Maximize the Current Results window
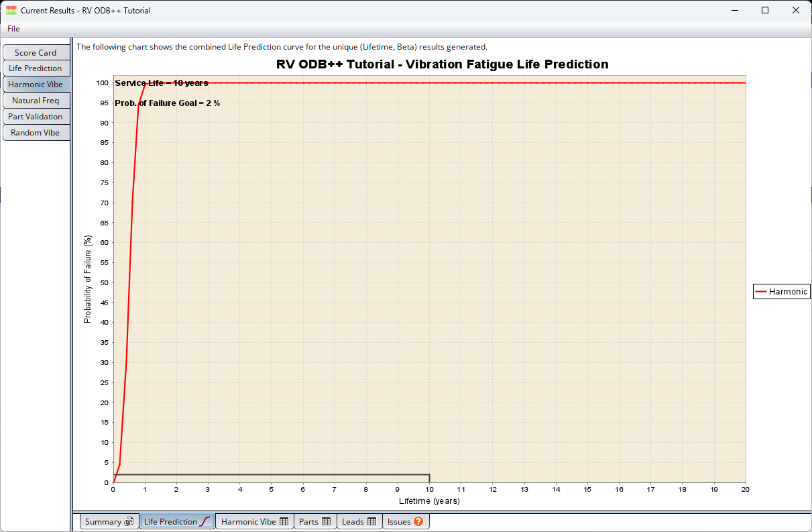 [x=765, y=10]
